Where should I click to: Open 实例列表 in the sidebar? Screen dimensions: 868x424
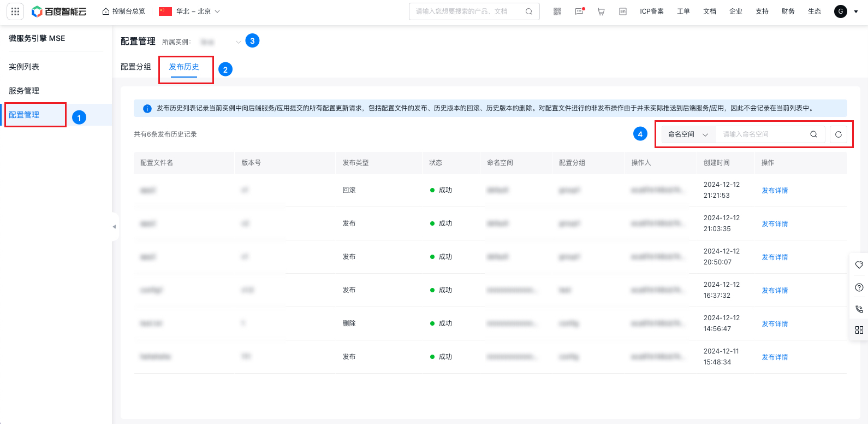click(24, 67)
